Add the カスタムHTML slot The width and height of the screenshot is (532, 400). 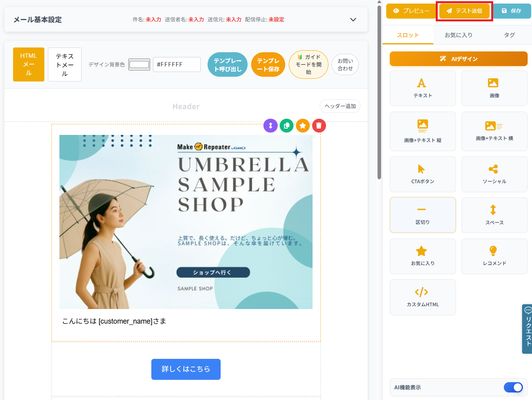[423, 297]
